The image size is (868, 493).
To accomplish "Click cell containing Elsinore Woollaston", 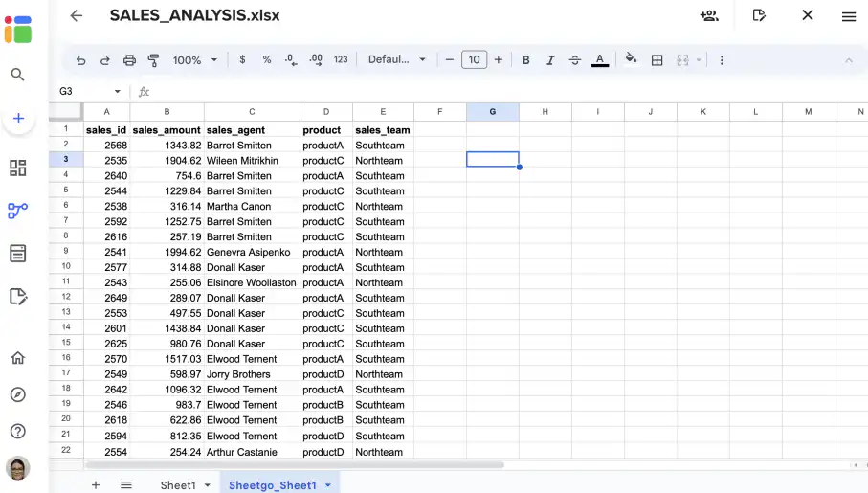I will pos(252,282).
